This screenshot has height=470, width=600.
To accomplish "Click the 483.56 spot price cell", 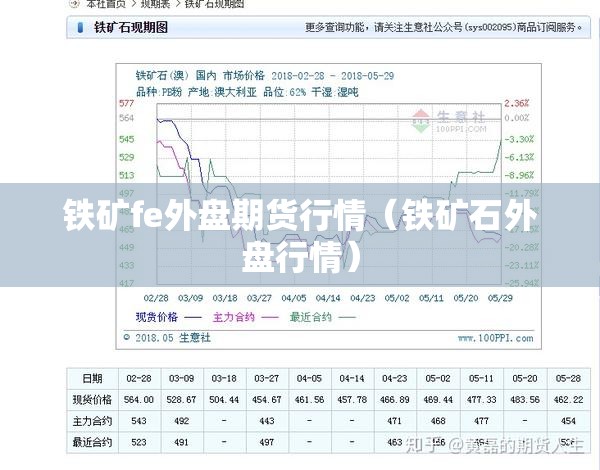I will coord(525,400).
